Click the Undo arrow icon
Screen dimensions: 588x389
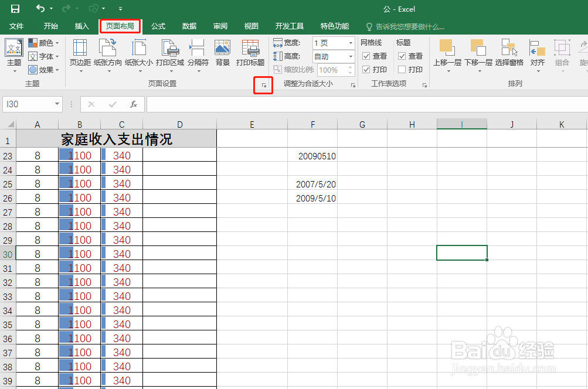[40, 8]
